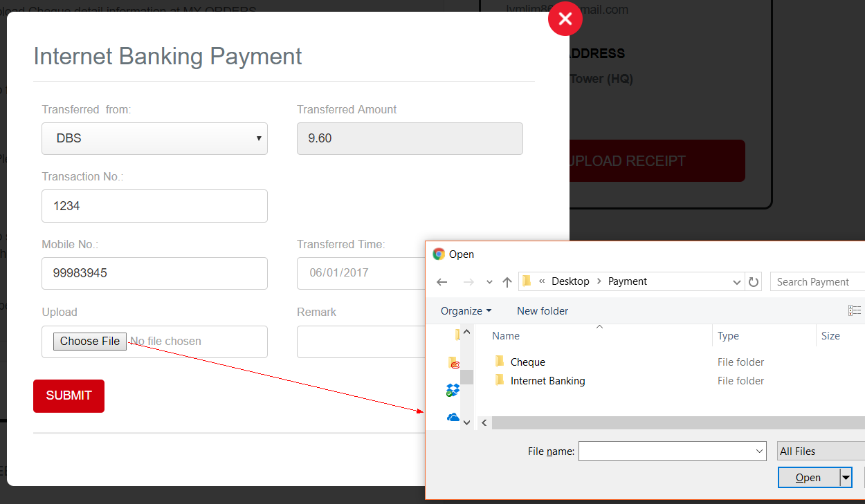Open OneDrive in the navigation pane
865x504 pixels.
(x=453, y=417)
